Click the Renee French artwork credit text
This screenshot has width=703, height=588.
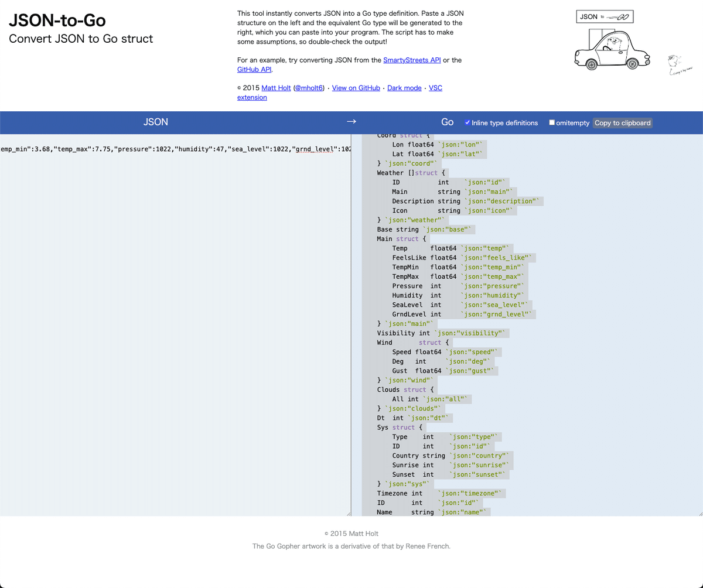coord(351,546)
